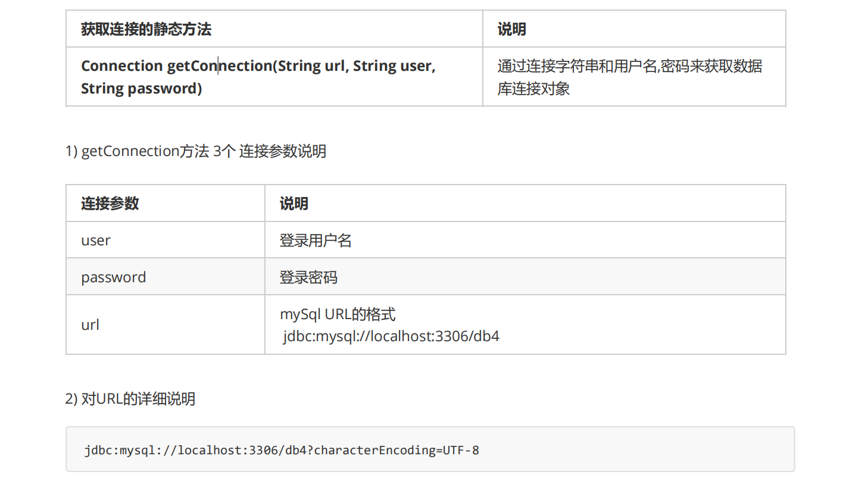The height and width of the screenshot is (487, 868).
Task: Click the 'String password)' line of text
Action: click(x=141, y=89)
